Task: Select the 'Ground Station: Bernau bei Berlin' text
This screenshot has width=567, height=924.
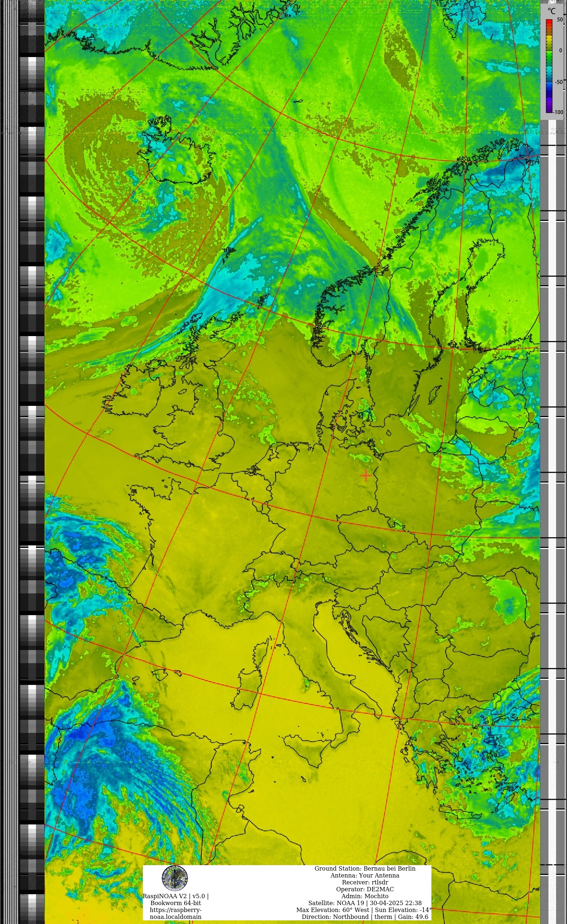Action: point(365,868)
